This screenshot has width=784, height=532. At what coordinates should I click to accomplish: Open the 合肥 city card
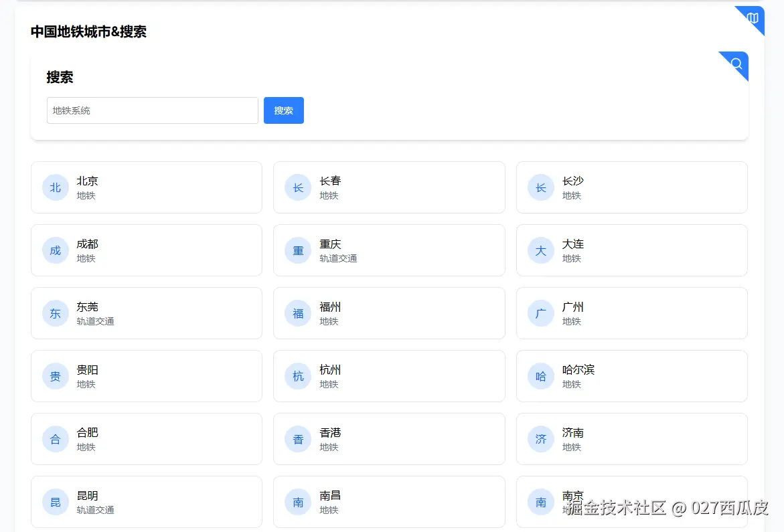(x=146, y=439)
